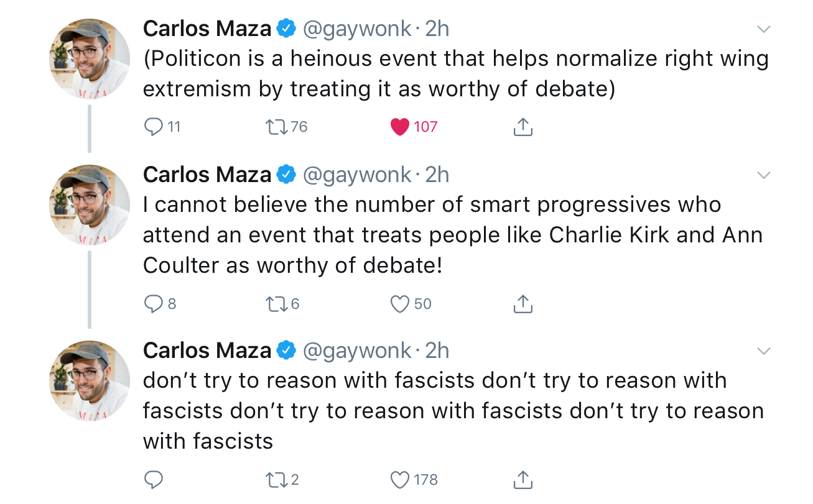Share the reason with fascists tweet

click(523, 479)
